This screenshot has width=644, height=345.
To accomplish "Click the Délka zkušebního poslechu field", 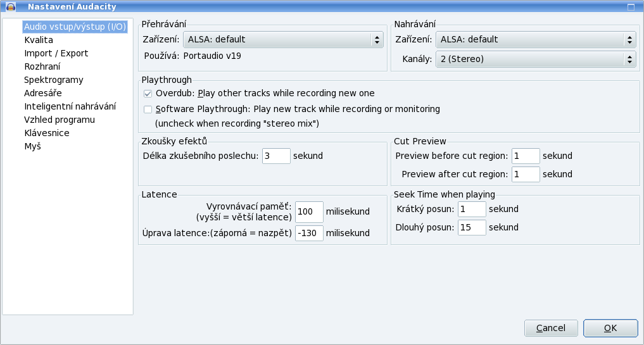I will (277, 156).
